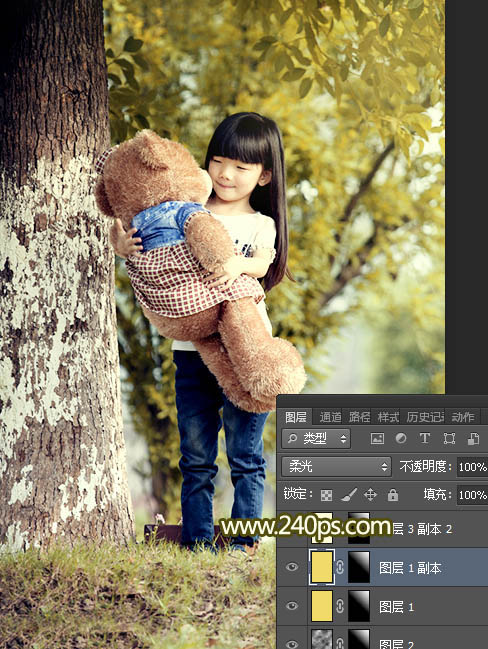Lock all padlock icon

tap(393, 494)
